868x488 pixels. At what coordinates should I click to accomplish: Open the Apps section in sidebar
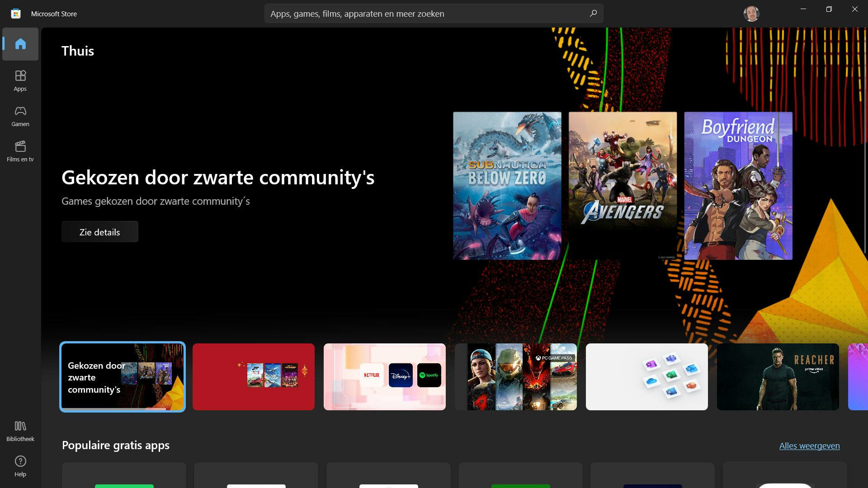(20, 80)
